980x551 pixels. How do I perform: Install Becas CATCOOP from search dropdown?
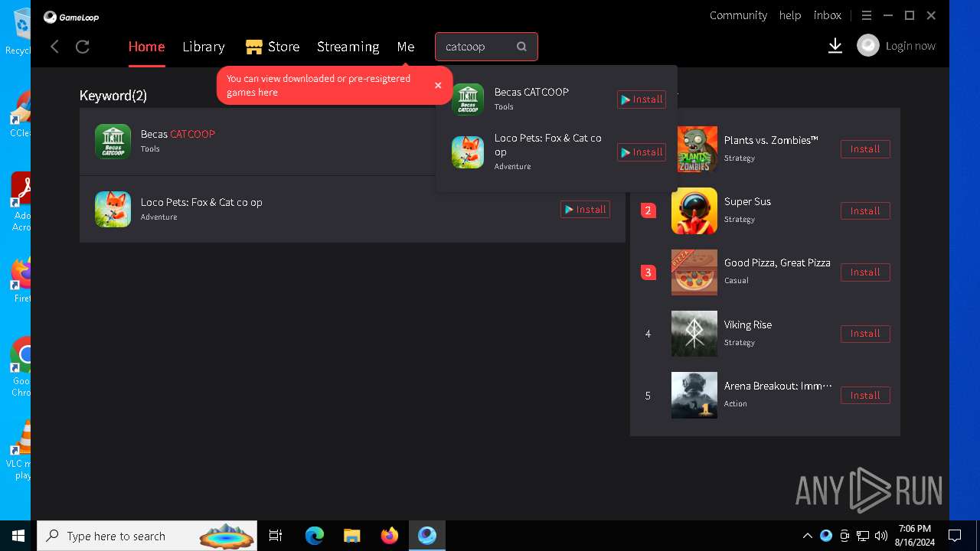click(642, 99)
